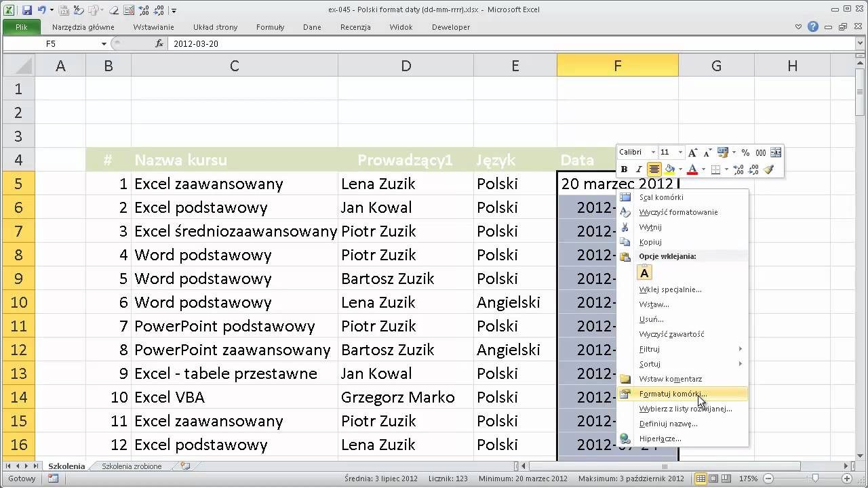The width and height of the screenshot is (868, 488).
Task: Click the shrink font icon in mini toolbar
Action: pyautogui.click(x=708, y=152)
